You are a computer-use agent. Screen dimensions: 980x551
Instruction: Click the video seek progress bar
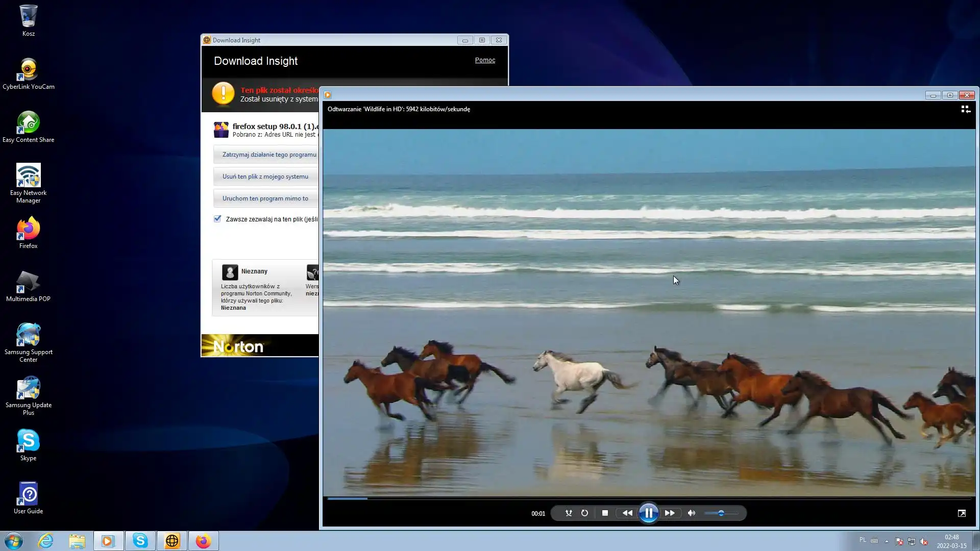click(648, 498)
